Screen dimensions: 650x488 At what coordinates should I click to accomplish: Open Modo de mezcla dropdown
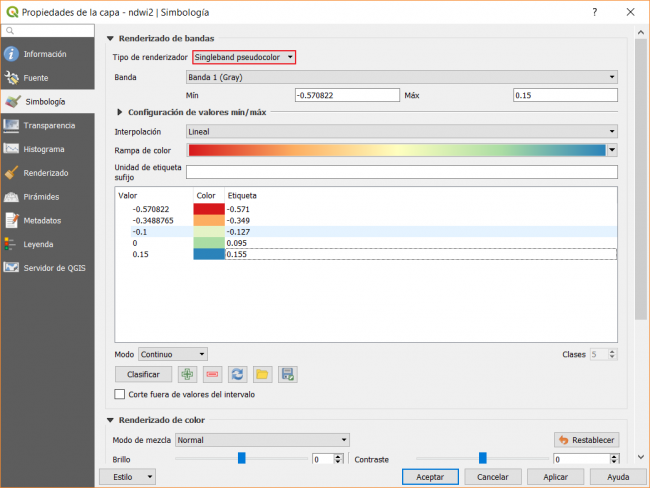click(262, 440)
